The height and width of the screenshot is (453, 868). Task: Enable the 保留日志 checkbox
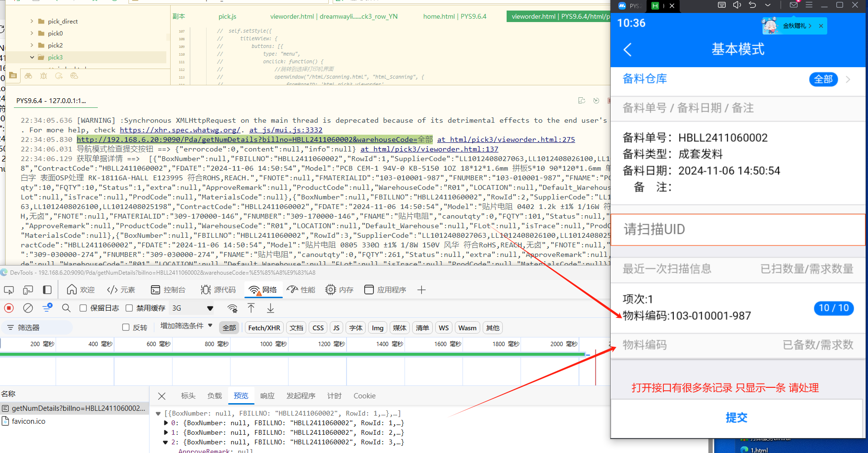tap(83, 308)
